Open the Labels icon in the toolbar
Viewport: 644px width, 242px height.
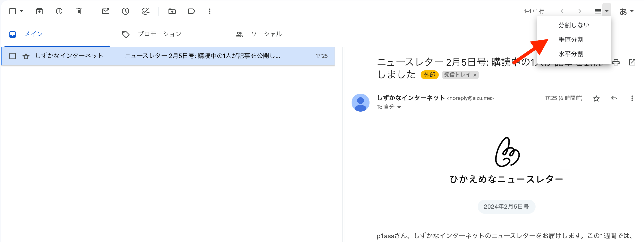[192, 11]
